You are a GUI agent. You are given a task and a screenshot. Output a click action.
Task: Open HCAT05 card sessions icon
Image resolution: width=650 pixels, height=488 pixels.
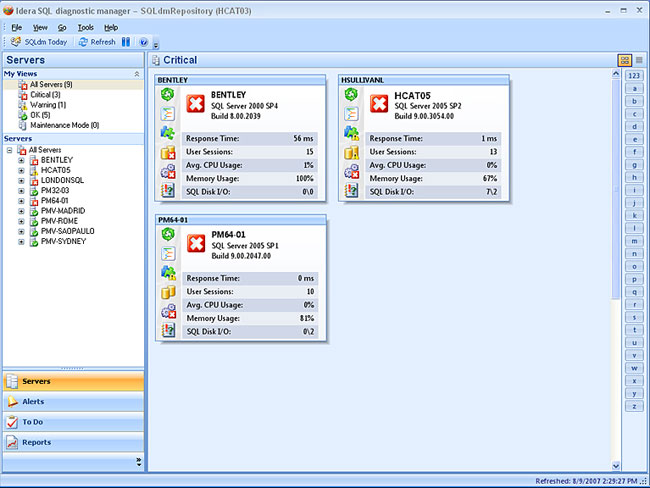click(x=351, y=113)
